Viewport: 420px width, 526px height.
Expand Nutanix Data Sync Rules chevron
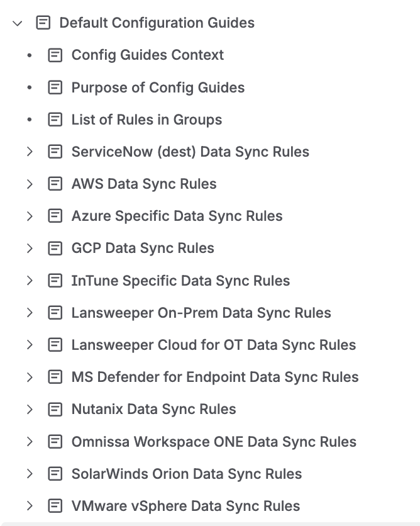(30, 409)
